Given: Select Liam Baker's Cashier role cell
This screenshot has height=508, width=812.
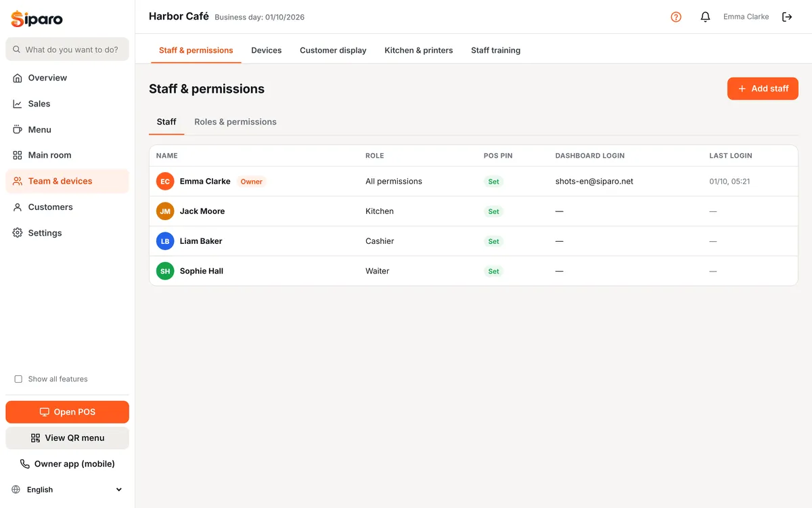Looking at the screenshot, I should tap(380, 241).
